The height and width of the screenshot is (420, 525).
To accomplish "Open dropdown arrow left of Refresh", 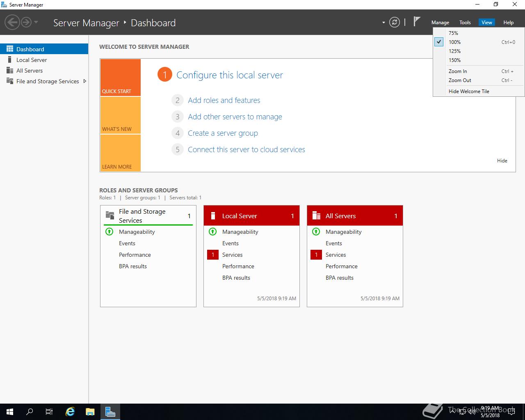I will coord(383,23).
